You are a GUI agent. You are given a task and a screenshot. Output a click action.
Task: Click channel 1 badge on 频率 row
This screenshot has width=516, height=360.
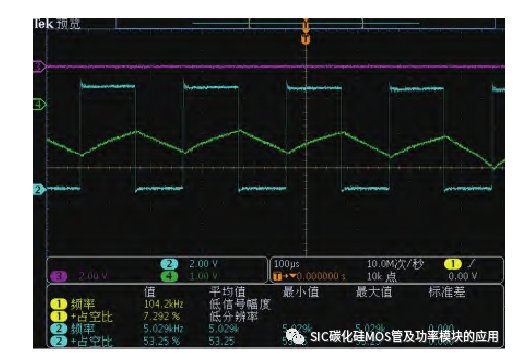(x=59, y=304)
